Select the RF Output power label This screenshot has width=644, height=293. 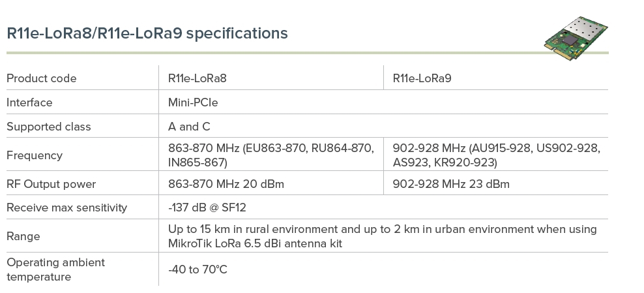click(x=51, y=184)
